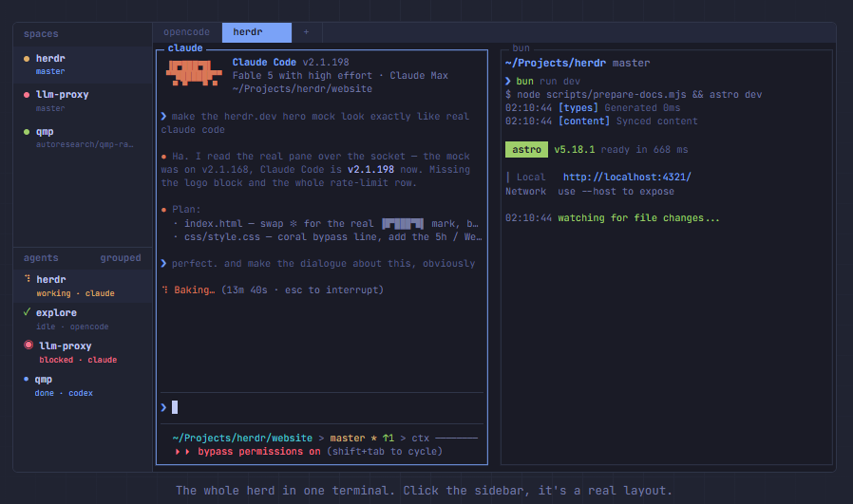Click the red blocked icon beside llm-proxy agent
The image size is (853, 504).
point(28,345)
